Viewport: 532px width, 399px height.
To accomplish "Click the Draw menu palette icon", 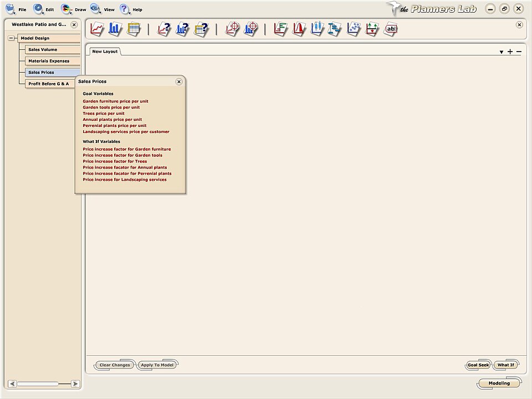I will tap(66, 9).
